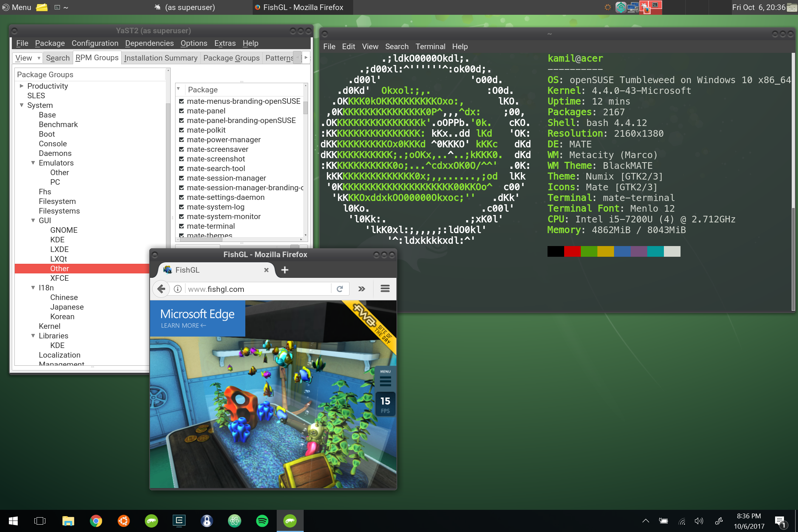Toggle mate-terminal package checkbox

coord(181,226)
